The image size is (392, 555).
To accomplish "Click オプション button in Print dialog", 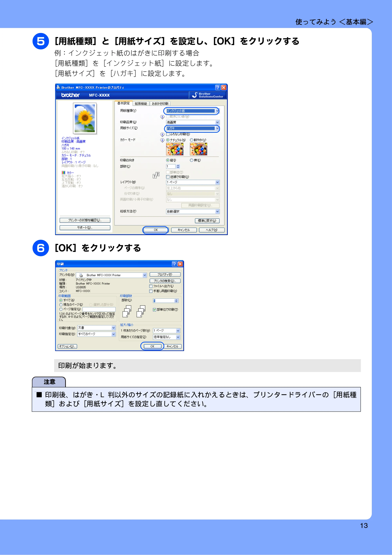I will pyautogui.click(x=67, y=347).
